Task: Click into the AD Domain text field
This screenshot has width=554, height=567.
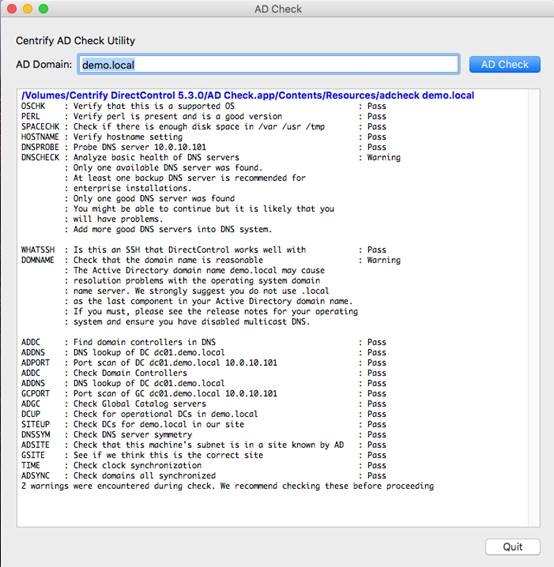Action: 268,64
